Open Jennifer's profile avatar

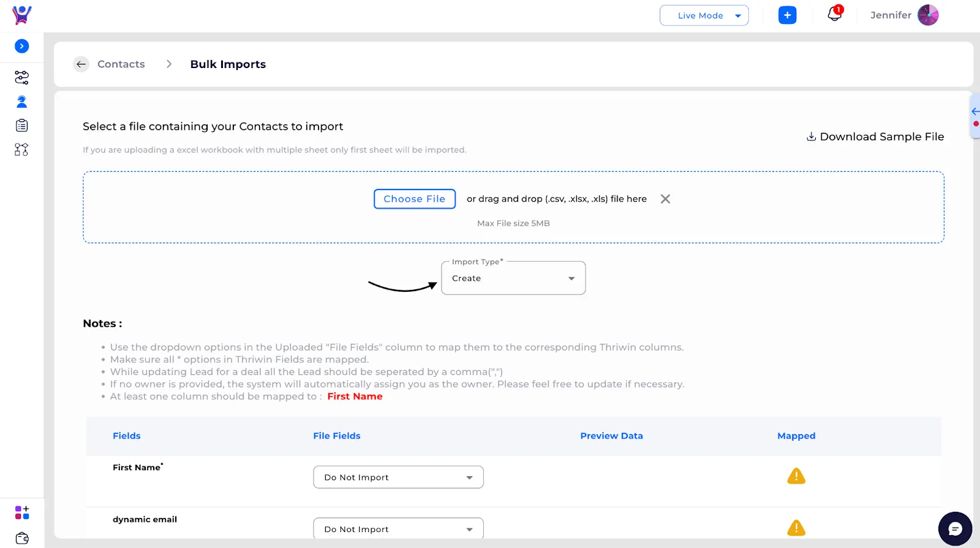928,15
